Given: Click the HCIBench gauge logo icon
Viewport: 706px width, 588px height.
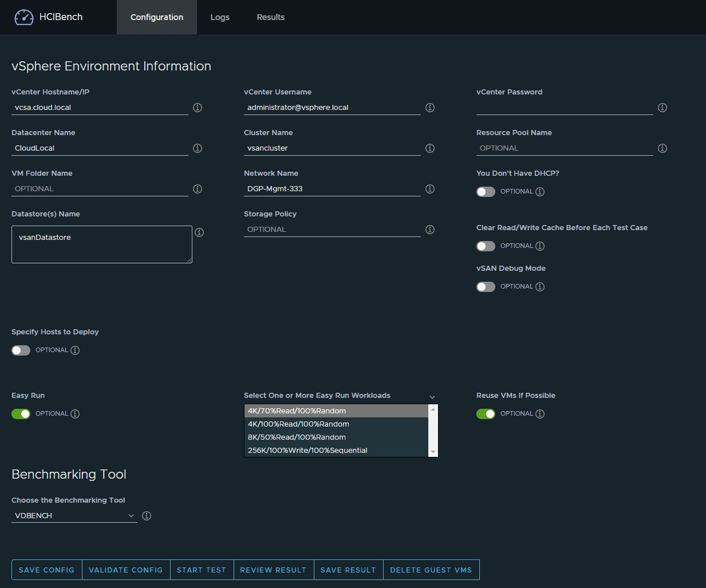Looking at the screenshot, I should (24, 17).
